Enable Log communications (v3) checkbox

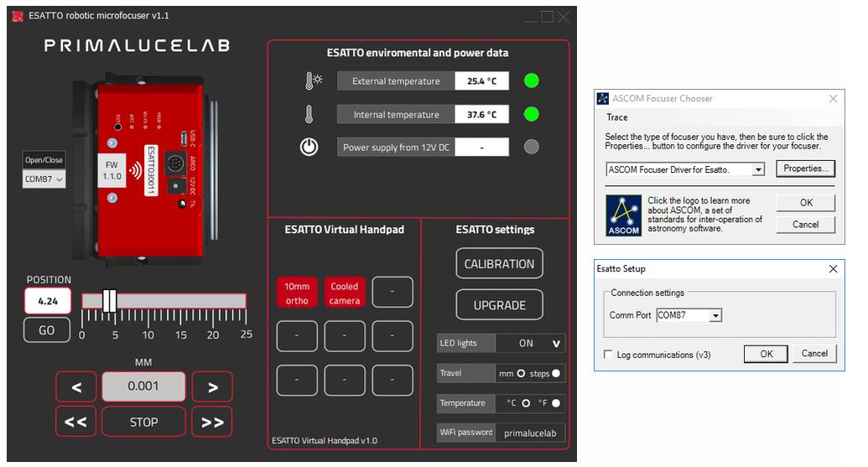click(608, 354)
